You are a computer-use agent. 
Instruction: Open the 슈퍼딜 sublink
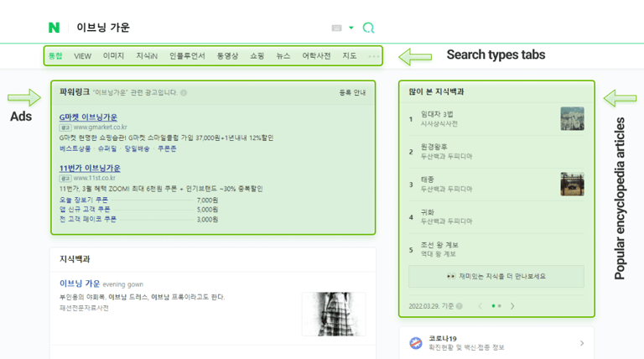point(107,148)
